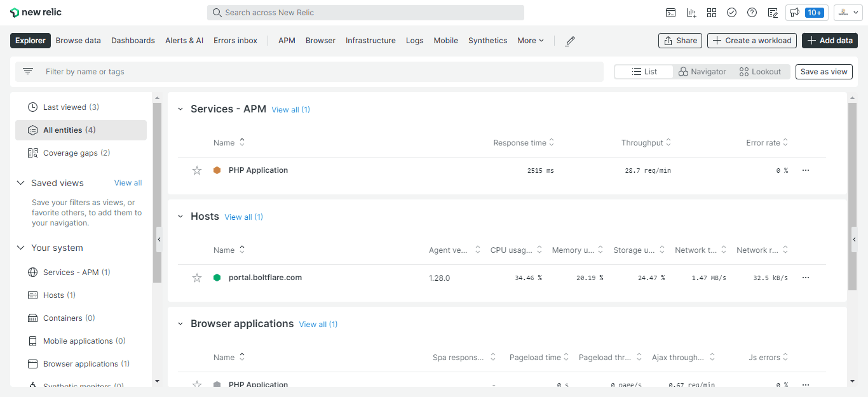The height and width of the screenshot is (397, 868).
Task: Open the Explorer tab
Action: tap(31, 41)
